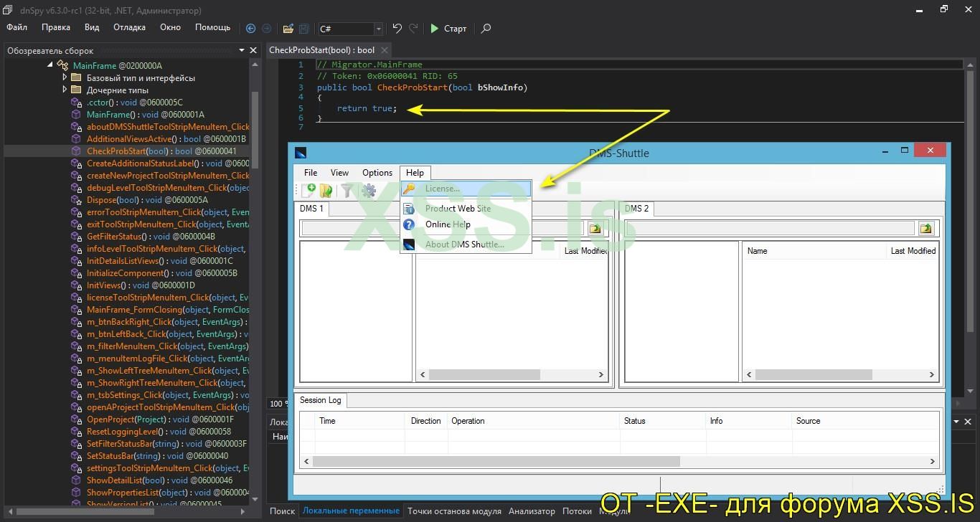980x522 pixels.
Task: Expand the Дочерние типы folder
Action: tap(65, 90)
